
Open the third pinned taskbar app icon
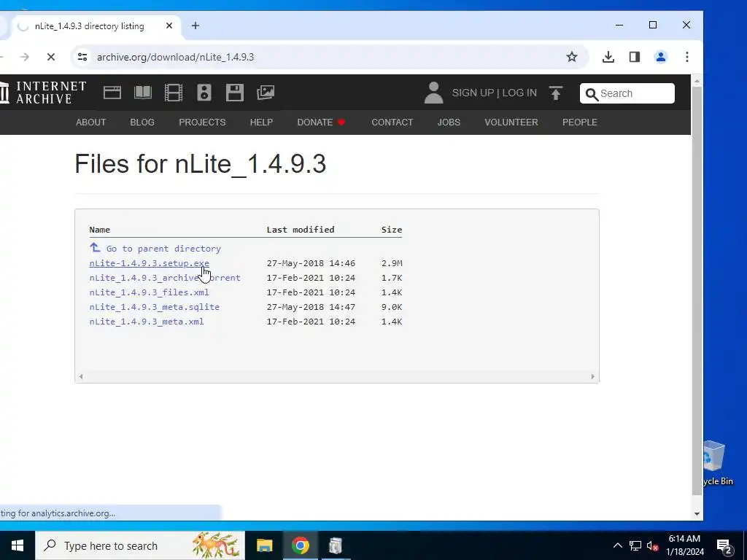[x=336, y=545]
